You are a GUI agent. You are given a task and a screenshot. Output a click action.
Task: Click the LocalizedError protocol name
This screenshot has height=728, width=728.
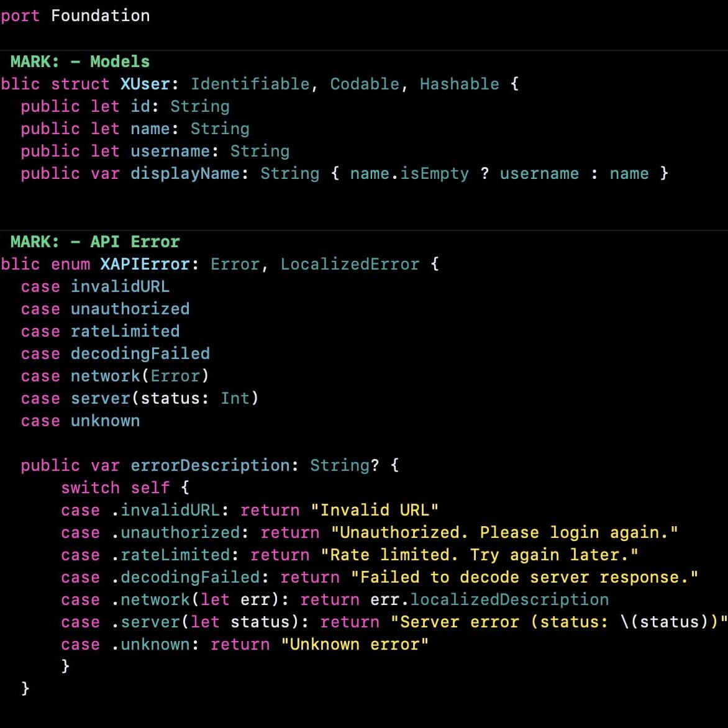[x=350, y=264]
